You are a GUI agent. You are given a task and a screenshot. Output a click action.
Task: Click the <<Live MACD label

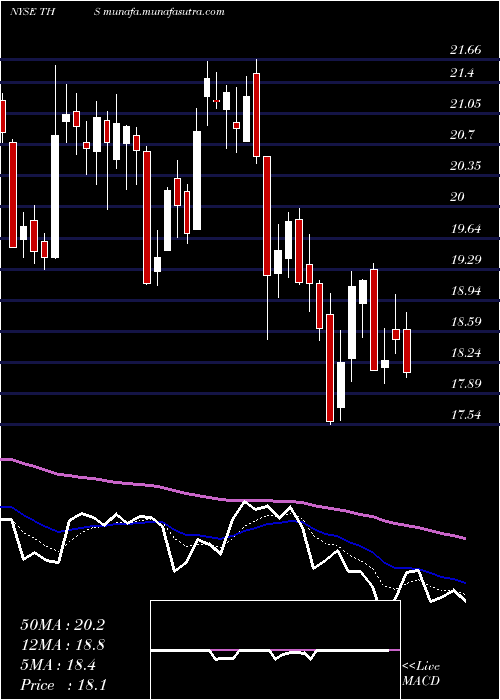coord(421,674)
